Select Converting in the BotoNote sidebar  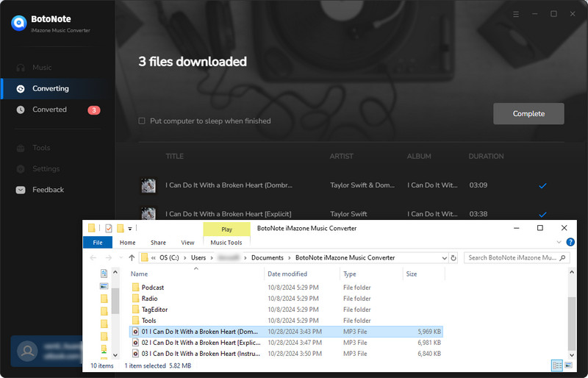click(x=57, y=88)
